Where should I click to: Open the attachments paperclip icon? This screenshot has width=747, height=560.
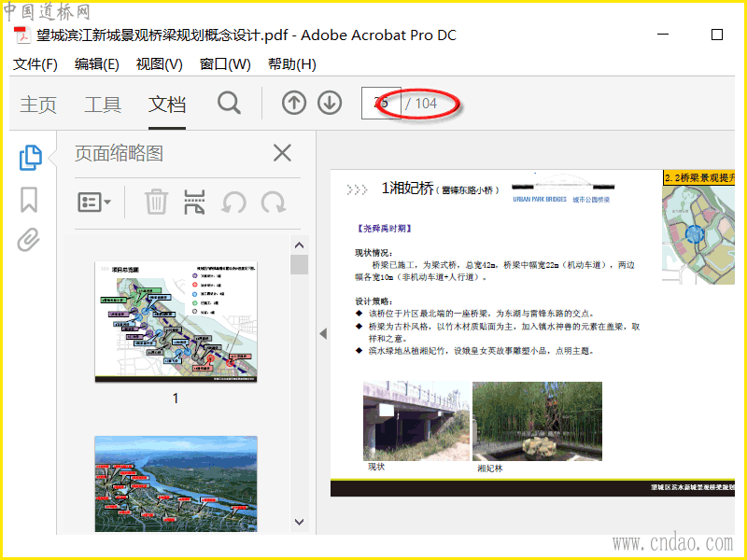(29, 240)
